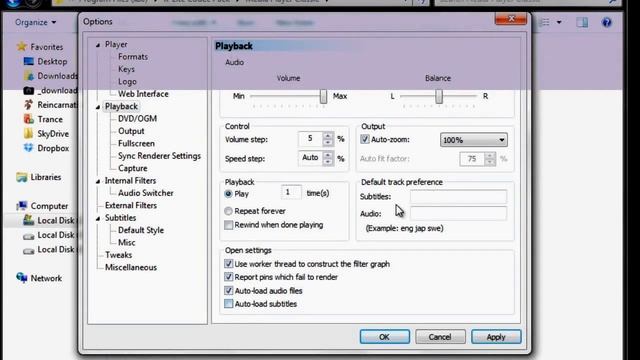This screenshot has width=640, height=360.
Task: Close the Options dialog
Action: click(511, 19)
